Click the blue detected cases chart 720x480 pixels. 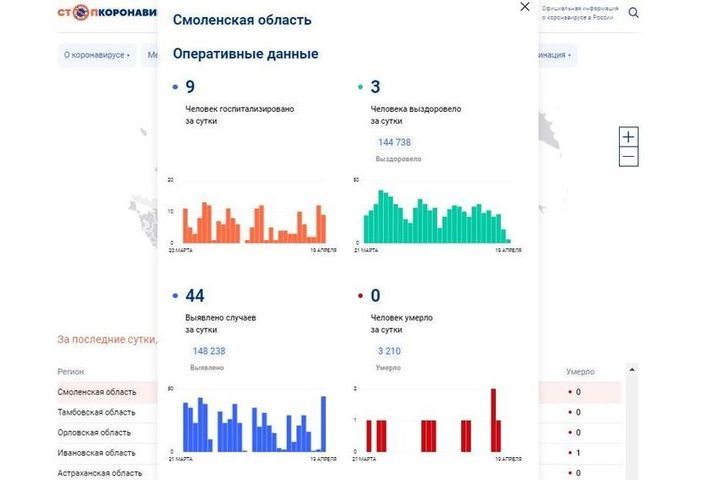253,422
